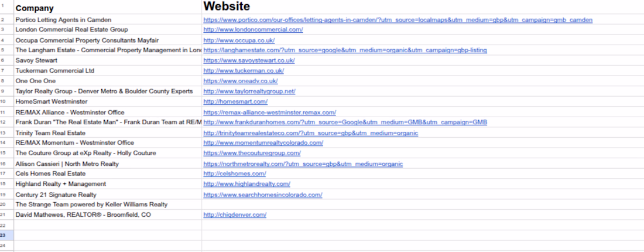Click The Strange Team Keller Williams cell
The image size is (644, 252).
tap(108, 205)
